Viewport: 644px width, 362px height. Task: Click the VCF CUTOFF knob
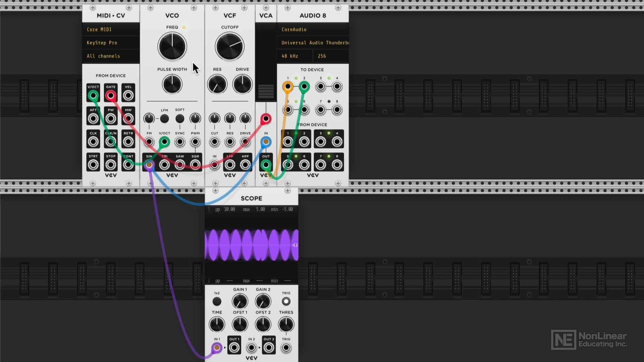(230, 47)
